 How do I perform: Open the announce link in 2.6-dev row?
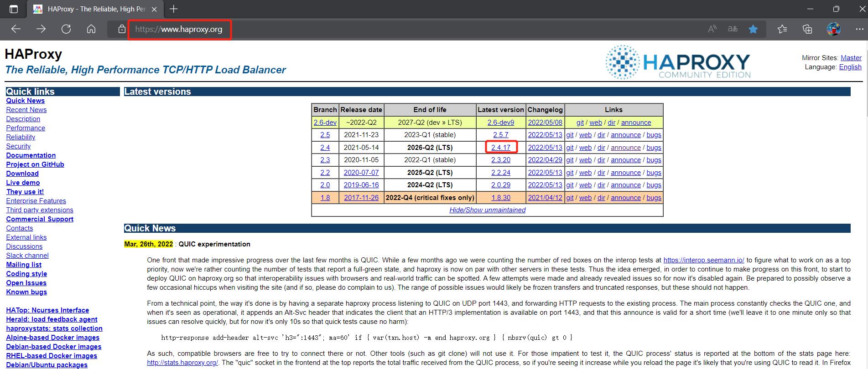(x=636, y=123)
